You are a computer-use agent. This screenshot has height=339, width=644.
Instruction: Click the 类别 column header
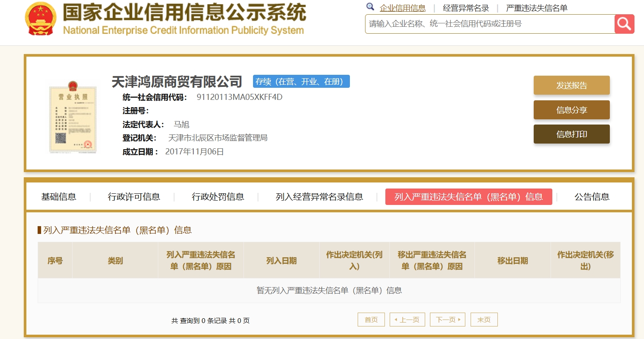pos(115,260)
